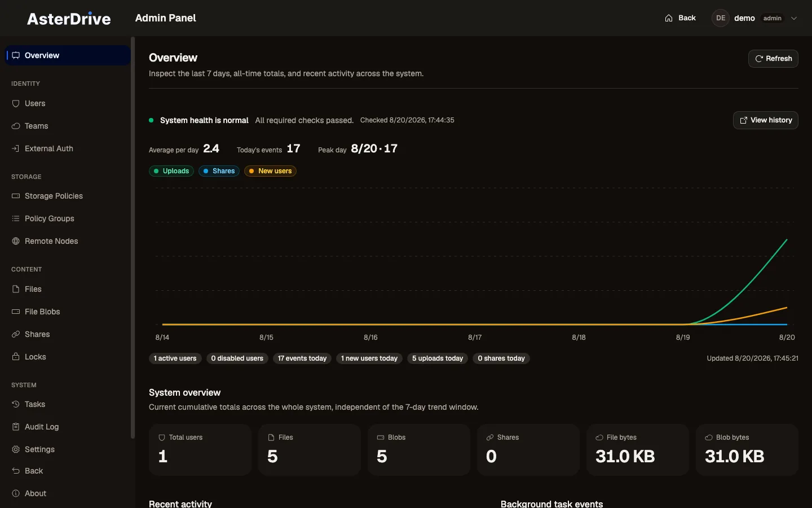Click the Policy Groups list icon
The image size is (812, 508).
pyautogui.click(x=16, y=218)
